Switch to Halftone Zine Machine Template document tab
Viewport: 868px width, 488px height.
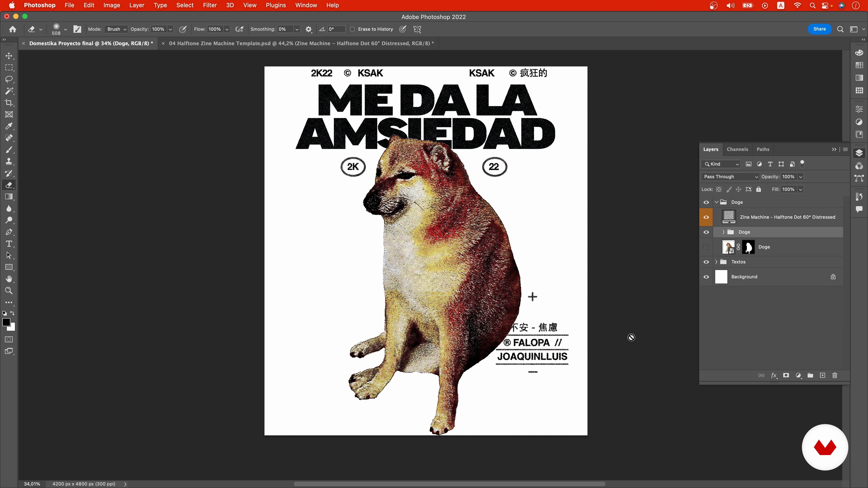(301, 43)
